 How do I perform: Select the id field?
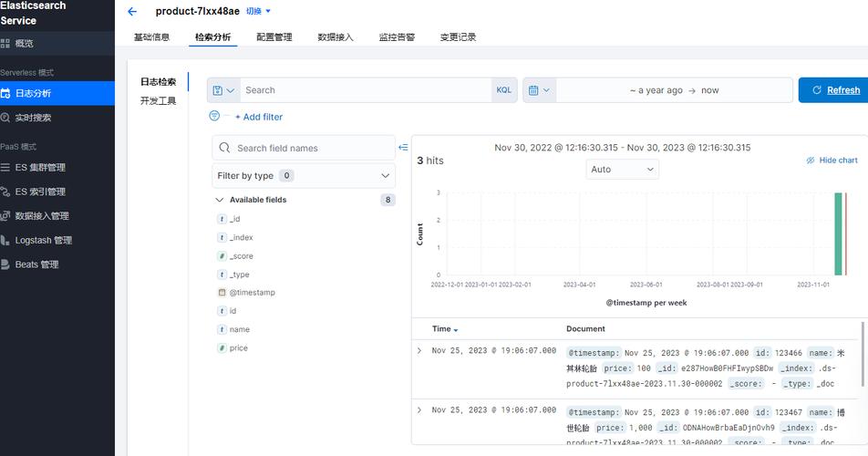point(232,311)
